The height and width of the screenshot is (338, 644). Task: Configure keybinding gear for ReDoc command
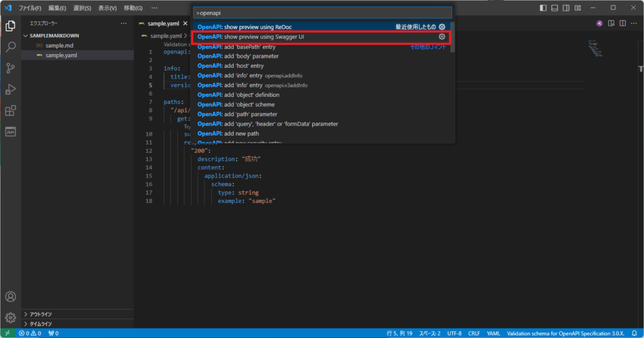[x=442, y=26]
